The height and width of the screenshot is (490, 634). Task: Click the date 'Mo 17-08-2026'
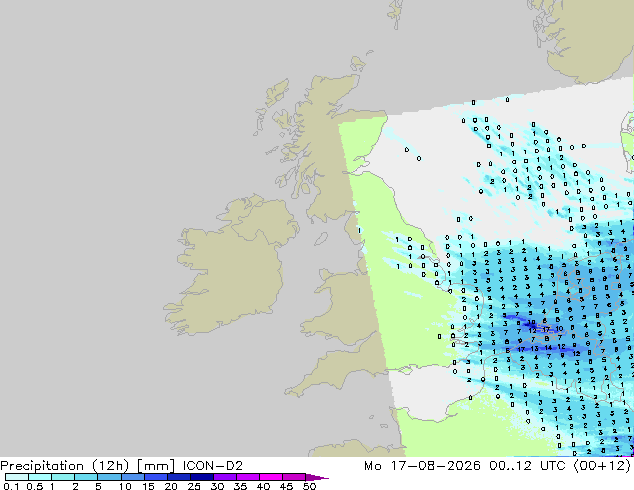pyautogui.click(x=422, y=466)
